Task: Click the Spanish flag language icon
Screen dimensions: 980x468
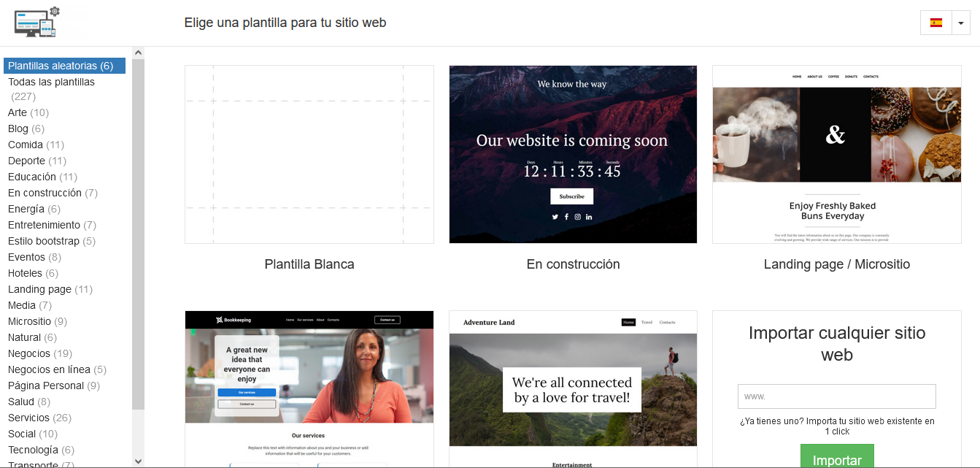Action: pos(935,23)
